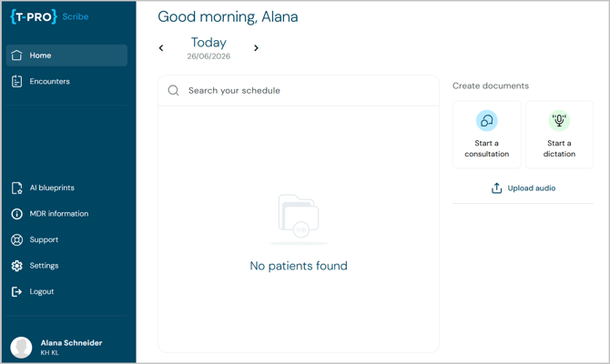Click the upload arrow icon beside Upload audio
Screen dimensions: 610x364
pos(496,188)
